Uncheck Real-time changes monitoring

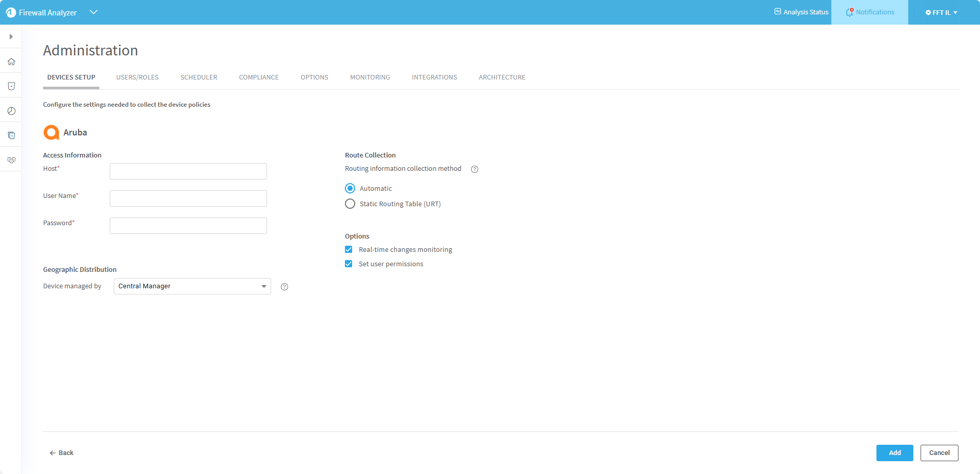click(x=349, y=249)
